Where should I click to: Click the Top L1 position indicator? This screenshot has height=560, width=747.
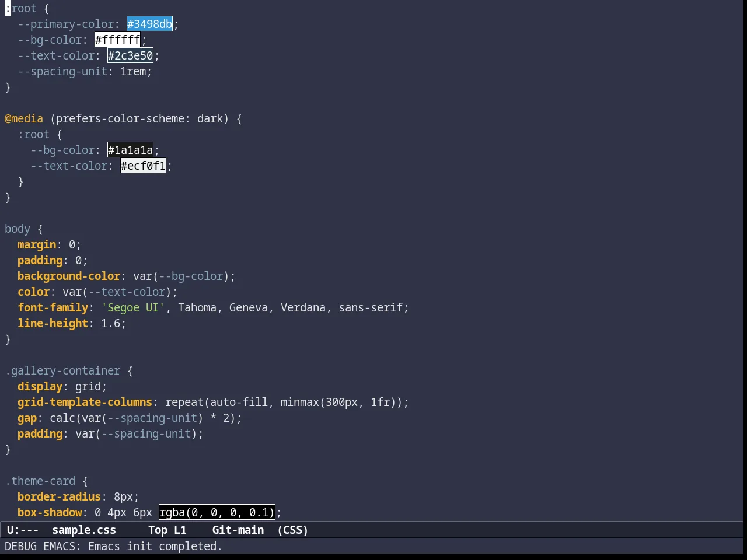[167, 530]
